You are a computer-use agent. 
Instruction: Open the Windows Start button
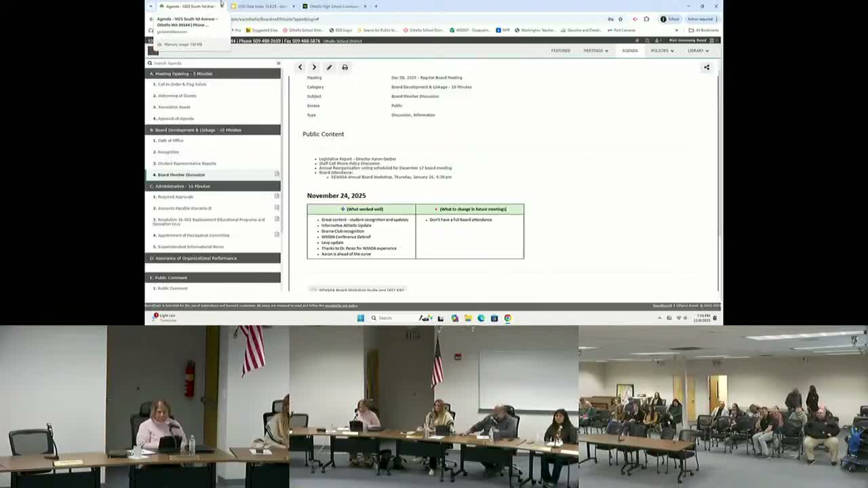pyautogui.click(x=360, y=318)
